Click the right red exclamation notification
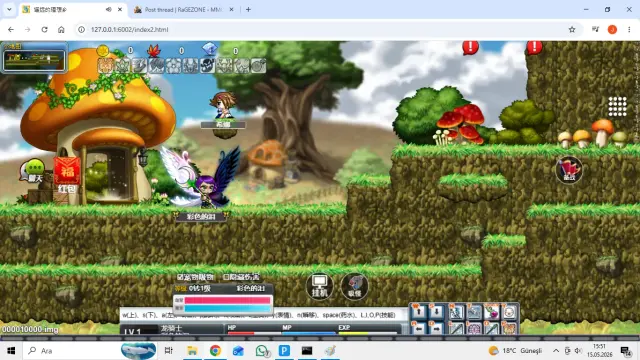The height and width of the screenshot is (360, 640). tap(534, 47)
